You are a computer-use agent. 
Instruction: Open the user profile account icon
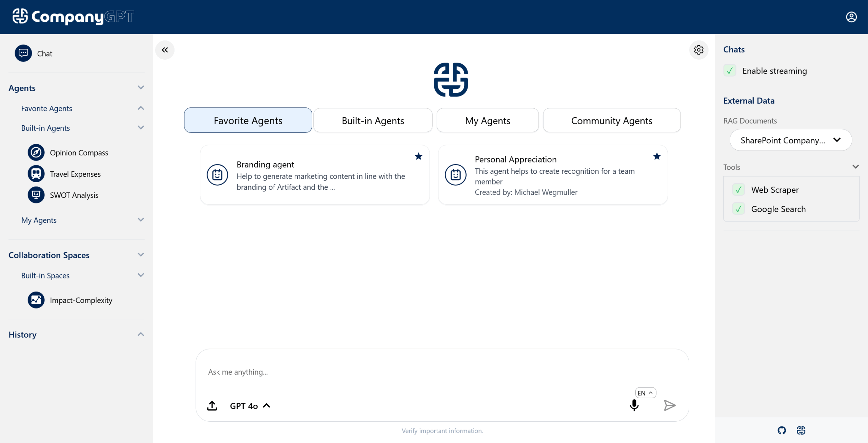pyautogui.click(x=851, y=17)
